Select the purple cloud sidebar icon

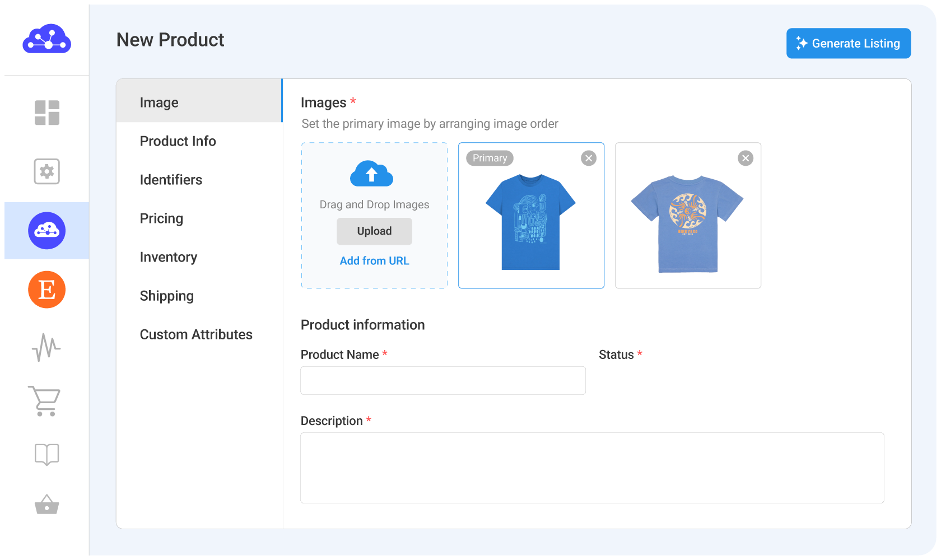tap(47, 231)
